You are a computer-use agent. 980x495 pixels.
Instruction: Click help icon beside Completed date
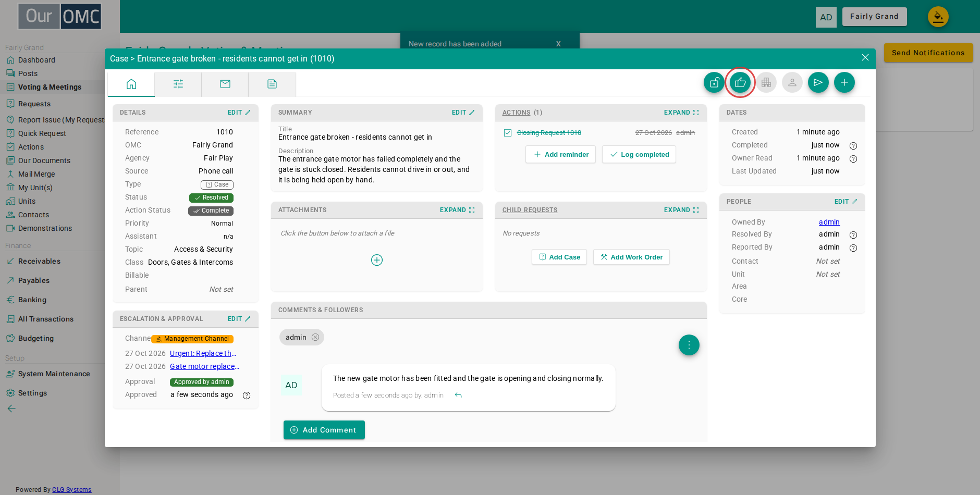point(853,146)
